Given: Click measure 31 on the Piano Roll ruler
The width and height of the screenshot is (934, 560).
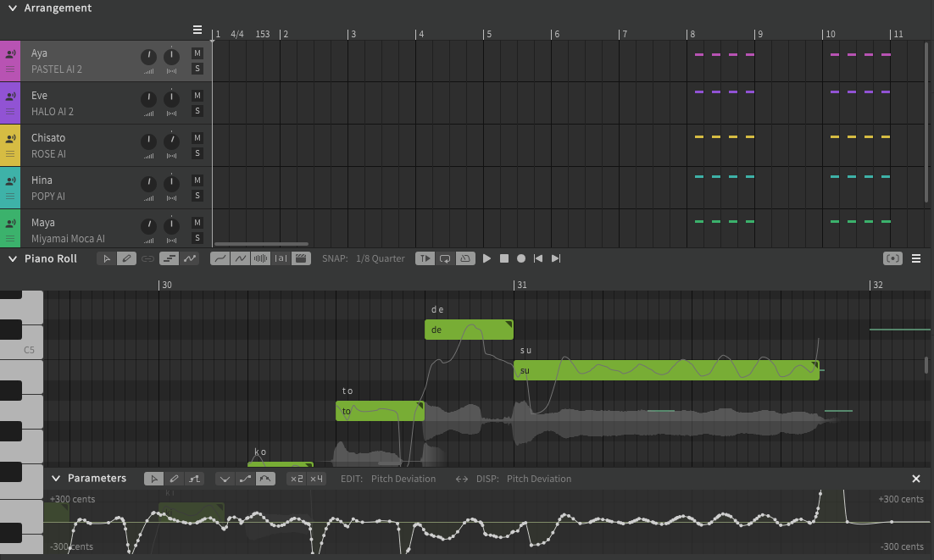Looking at the screenshot, I should pos(522,285).
